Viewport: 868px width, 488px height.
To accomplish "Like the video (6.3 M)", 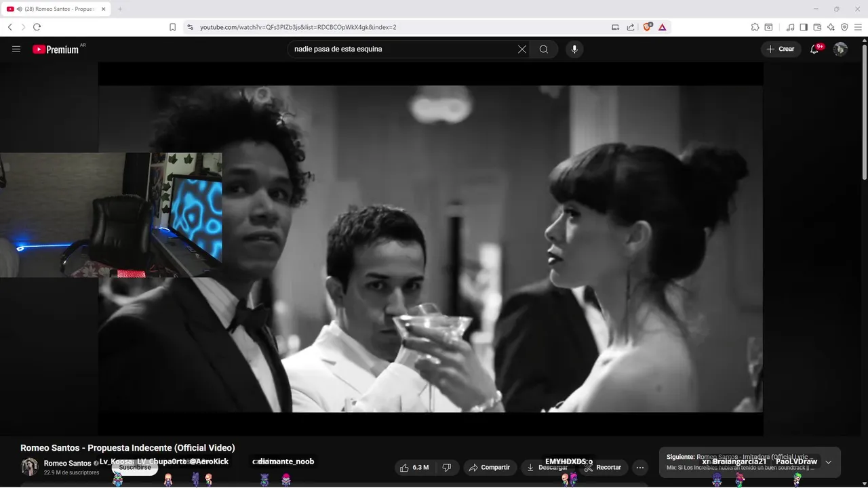I will [x=414, y=468].
